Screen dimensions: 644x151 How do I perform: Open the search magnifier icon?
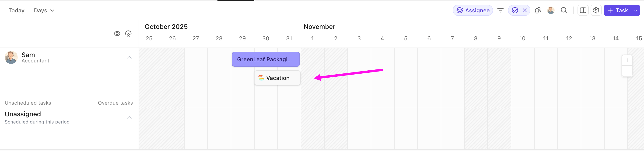tap(564, 10)
